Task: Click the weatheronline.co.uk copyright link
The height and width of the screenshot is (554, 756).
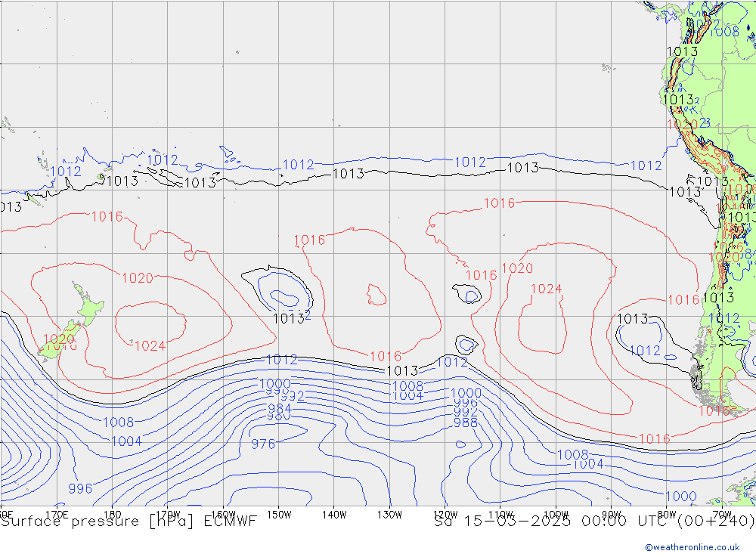Action: pos(692,547)
